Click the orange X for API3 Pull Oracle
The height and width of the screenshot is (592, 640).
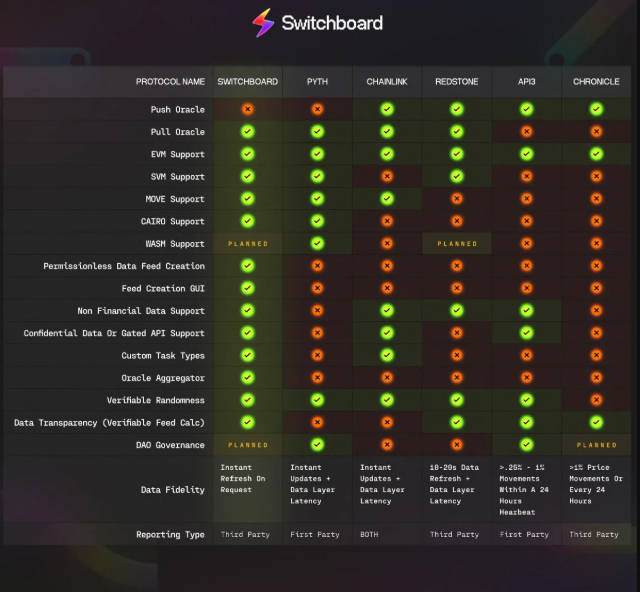click(527, 131)
